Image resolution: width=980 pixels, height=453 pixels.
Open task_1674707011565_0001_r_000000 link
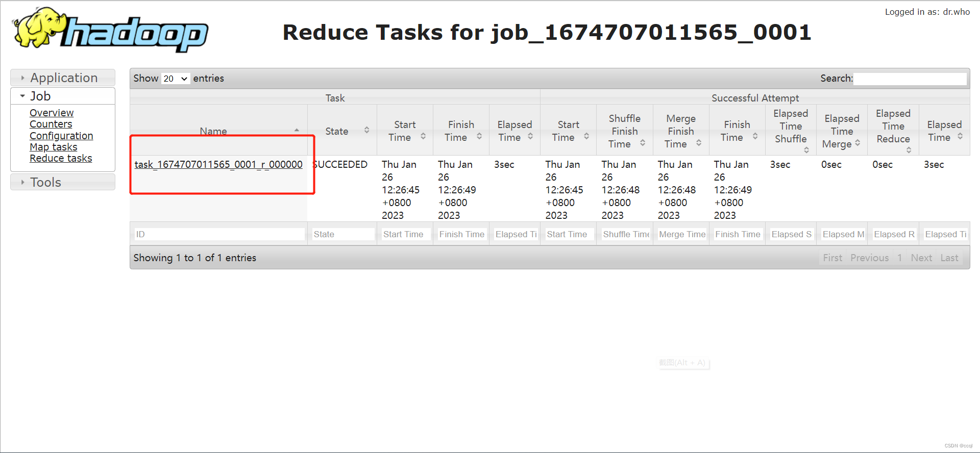pyautogui.click(x=218, y=164)
